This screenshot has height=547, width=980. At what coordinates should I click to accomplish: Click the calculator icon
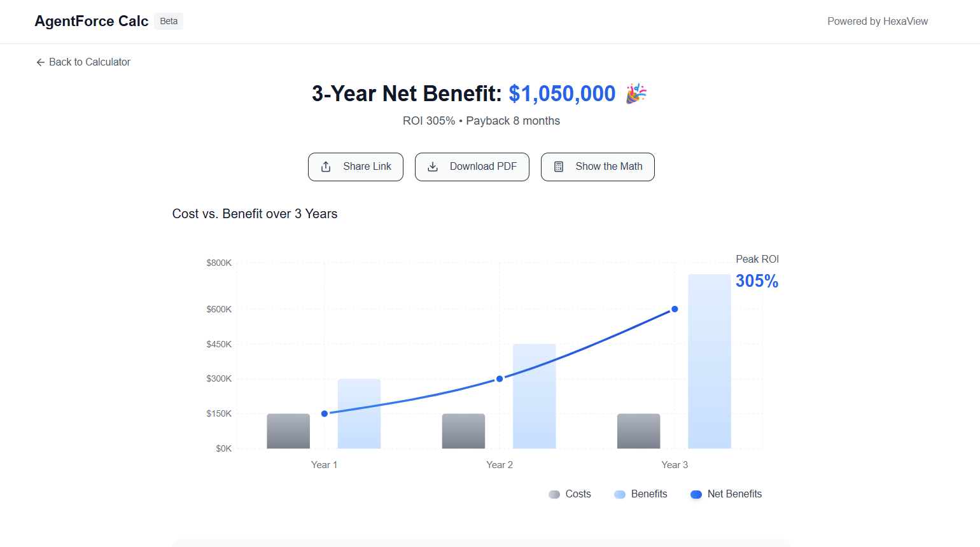(559, 167)
